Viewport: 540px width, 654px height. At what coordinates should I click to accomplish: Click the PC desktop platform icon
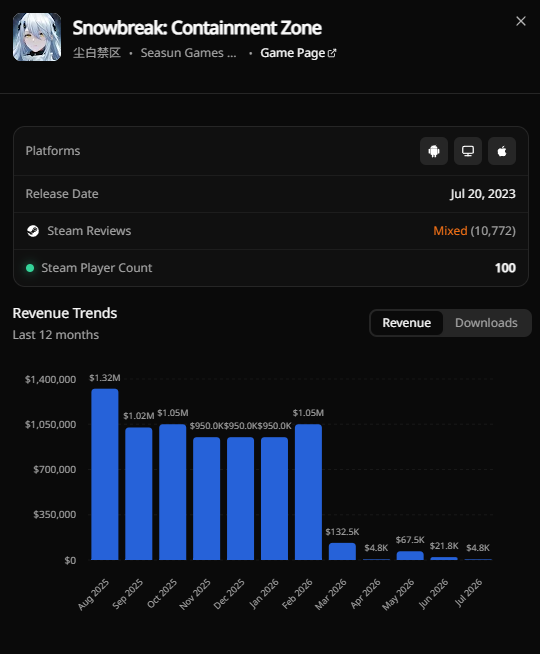468,151
